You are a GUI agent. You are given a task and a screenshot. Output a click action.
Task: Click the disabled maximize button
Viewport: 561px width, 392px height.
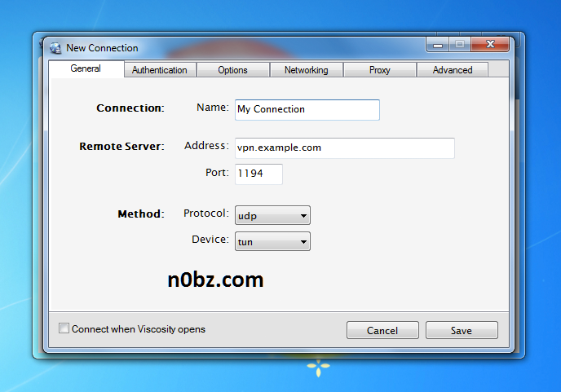click(460, 44)
